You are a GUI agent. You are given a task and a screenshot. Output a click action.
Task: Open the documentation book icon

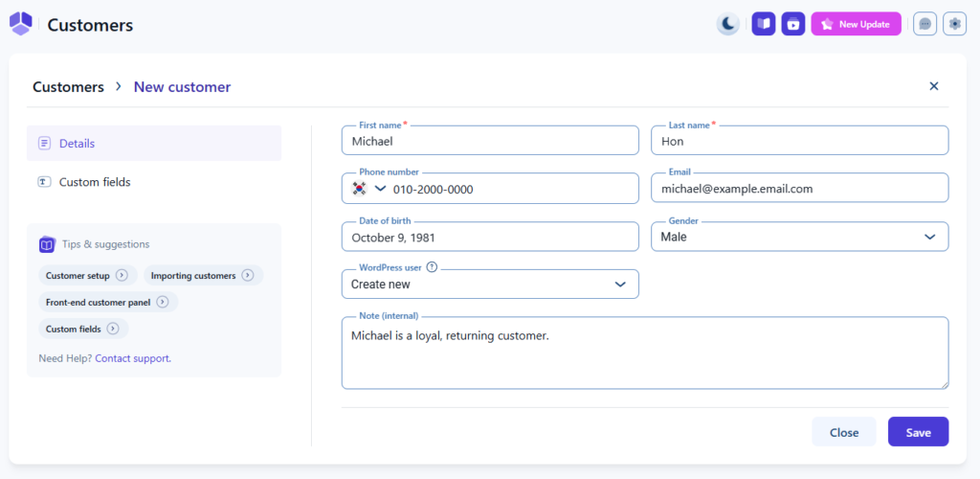pyautogui.click(x=763, y=24)
